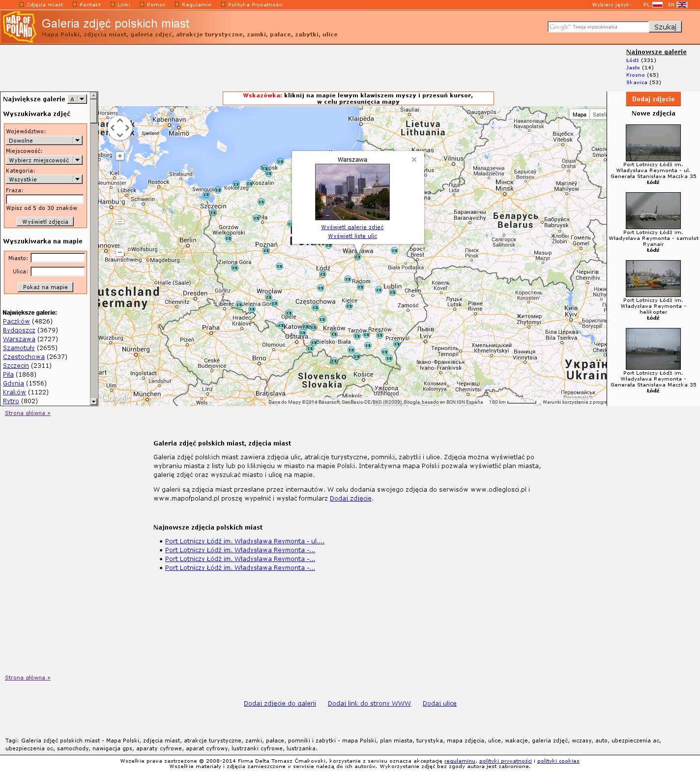Viewport: 700px width, 771px height.
Task: Zoom out with the map minus button
Action: click(x=119, y=252)
